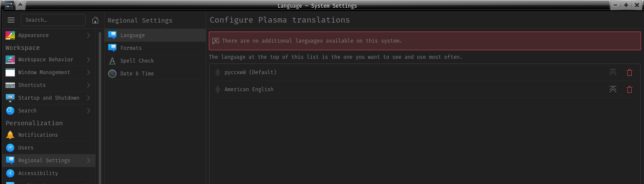Image resolution: width=644 pixels, height=184 pixels.
Task: Select Language in Regional Settings list
Action: click(155, 35)
